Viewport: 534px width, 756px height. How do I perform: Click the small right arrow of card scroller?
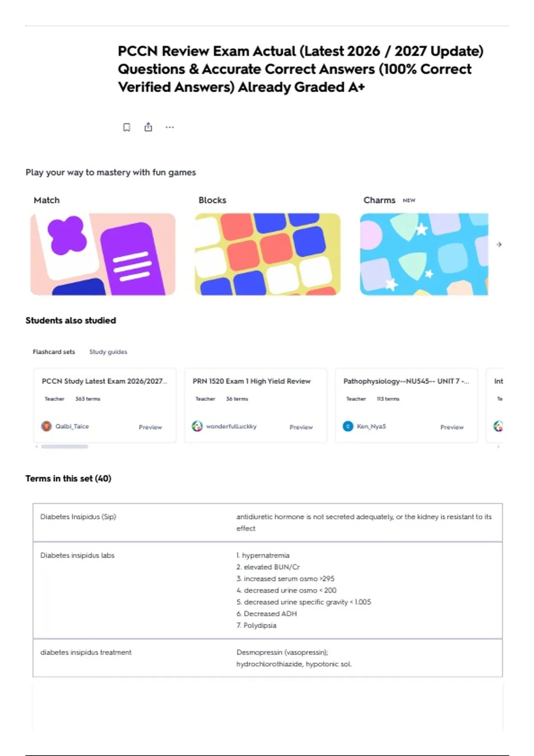(498, 446)
